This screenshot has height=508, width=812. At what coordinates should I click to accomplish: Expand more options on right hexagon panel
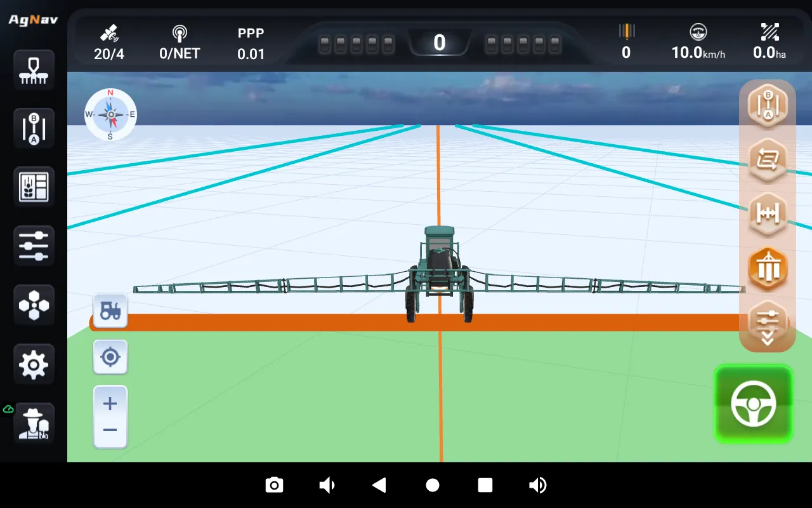point(768,324)
